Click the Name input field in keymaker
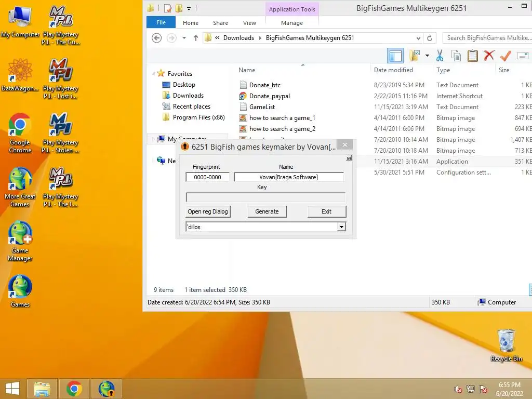This screenshot has height=399, width=532. [289, 177]
